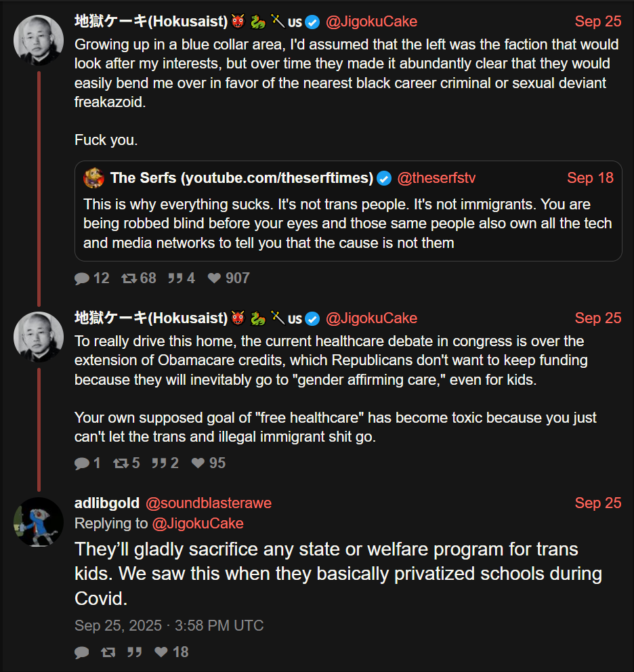Screen dimensions: 634x672
Task: Reply to adlibgold's tweet
Action: click(82, 652)
